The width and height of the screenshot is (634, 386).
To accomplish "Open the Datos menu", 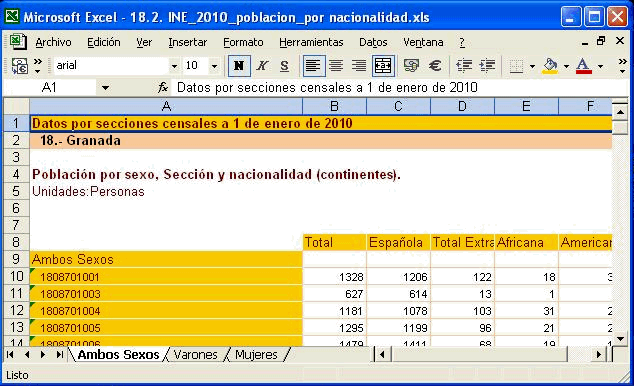I will (x=373, y=42).
